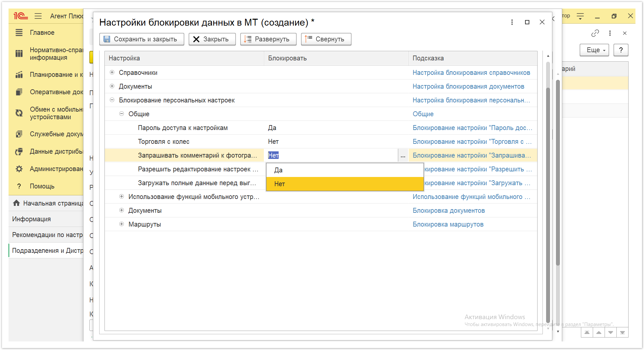Image resolution: width=644 pixels, height=350 pixels.
Task: Select Да in the dropdown list
Action: (345, 170)
